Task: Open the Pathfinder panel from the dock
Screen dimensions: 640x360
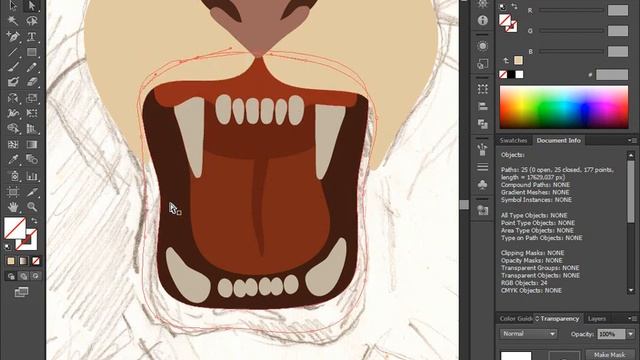Action: 482,124
